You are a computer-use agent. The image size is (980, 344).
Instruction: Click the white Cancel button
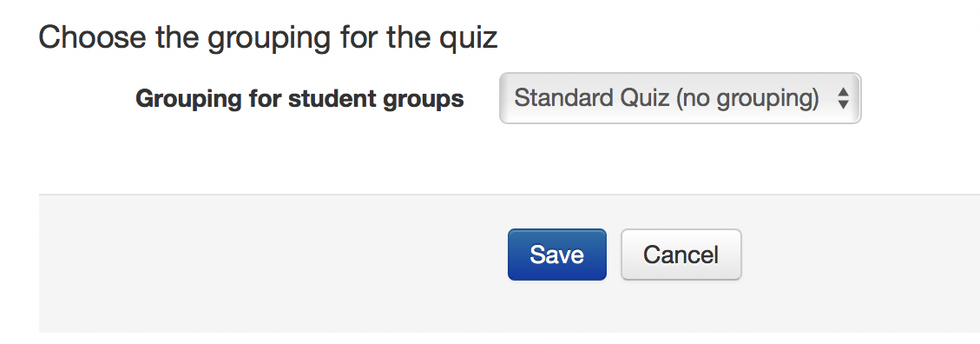(681, 255)
